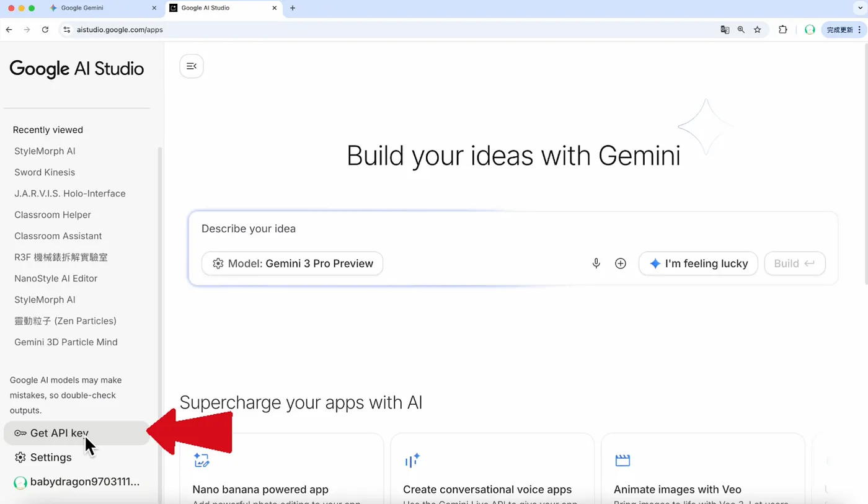Bookmark this page with the star icon
868x504 pixels.
757,29
